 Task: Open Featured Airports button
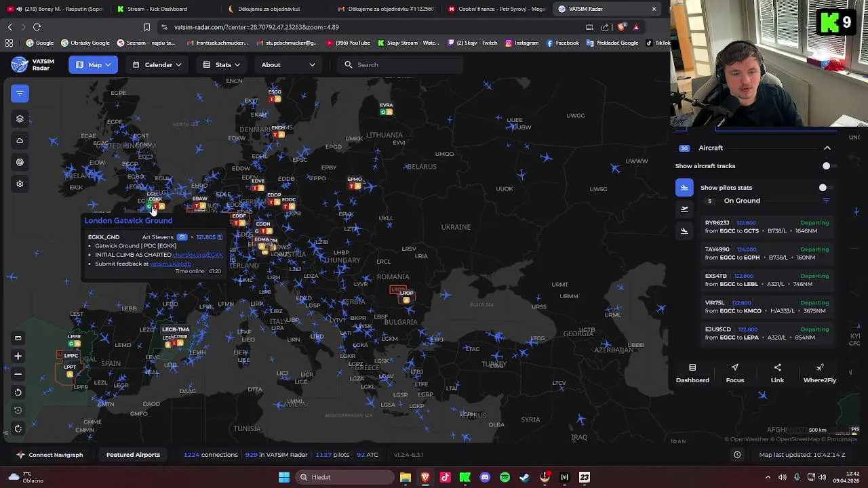coord(133,455)
